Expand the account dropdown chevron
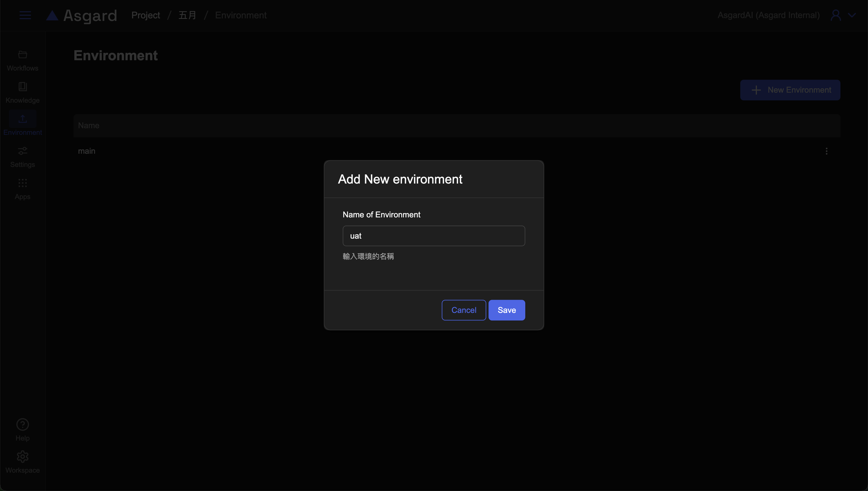The image size is (868, 491). [x=852, y=15]
